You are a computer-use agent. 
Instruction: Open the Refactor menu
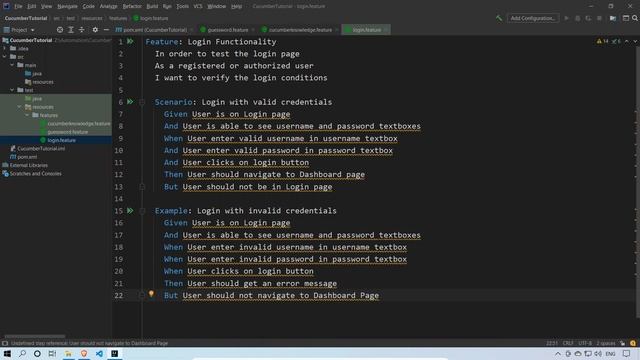pos(132,6)
